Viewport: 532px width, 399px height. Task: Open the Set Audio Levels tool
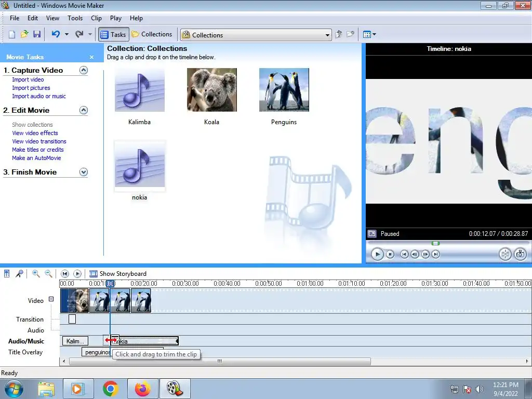point(7,274)
